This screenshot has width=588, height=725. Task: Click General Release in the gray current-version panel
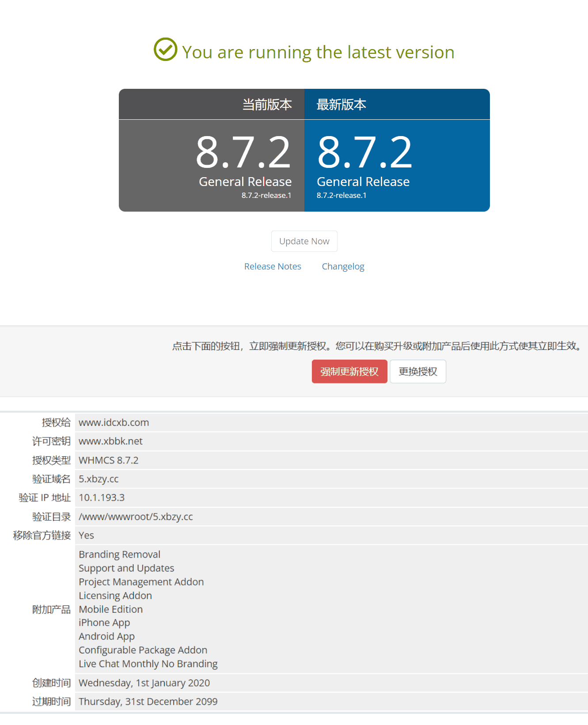pos(245,182)
